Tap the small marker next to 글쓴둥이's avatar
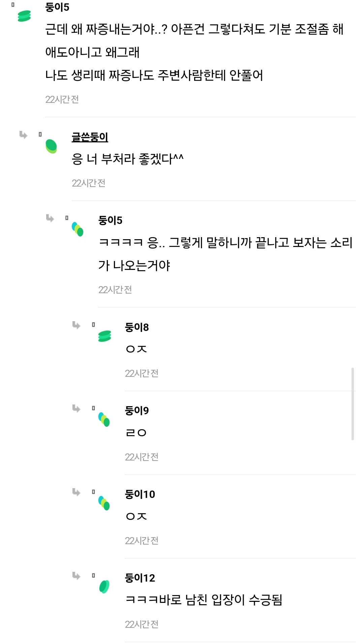This screenshot has width=364, height=643. pos(40,134)
